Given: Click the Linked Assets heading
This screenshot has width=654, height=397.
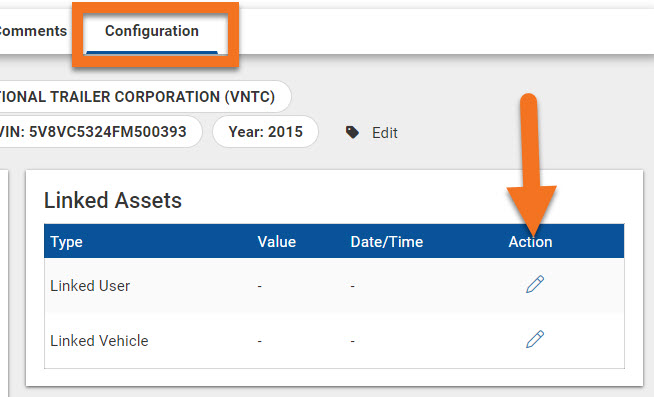Looking at the screenshot, I should tap(113, 200).
